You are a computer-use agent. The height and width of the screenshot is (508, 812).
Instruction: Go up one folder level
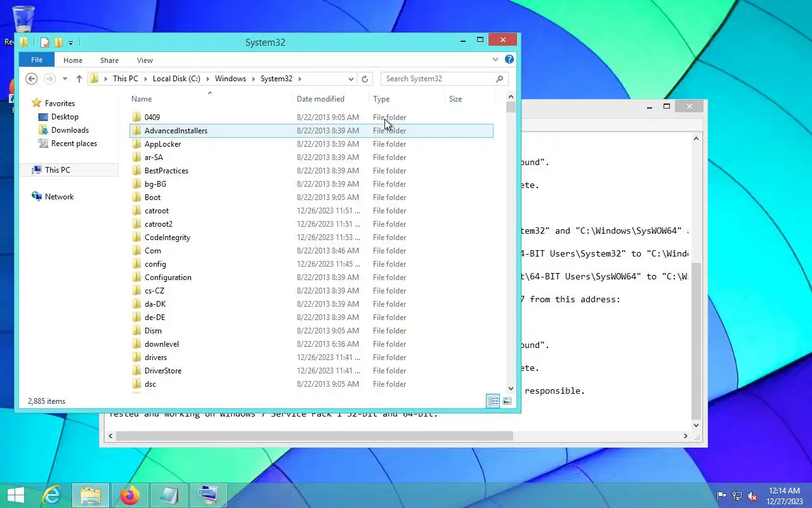coord(79,79)
